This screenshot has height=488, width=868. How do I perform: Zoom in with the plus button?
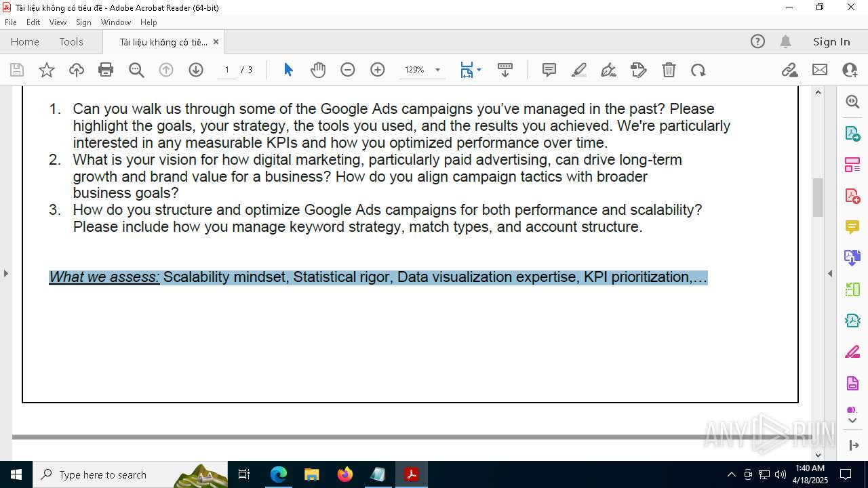point(378,70)
